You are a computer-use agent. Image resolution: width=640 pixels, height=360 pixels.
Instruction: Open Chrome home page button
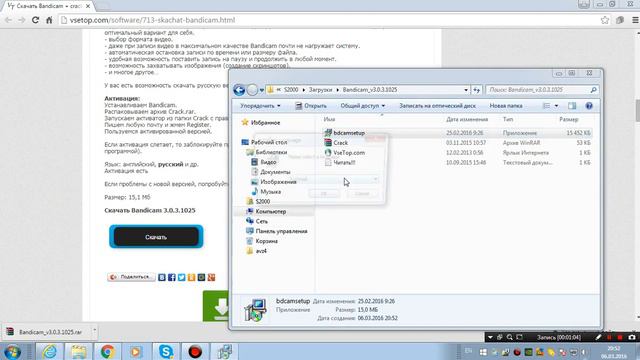click(x=49, y=20)
